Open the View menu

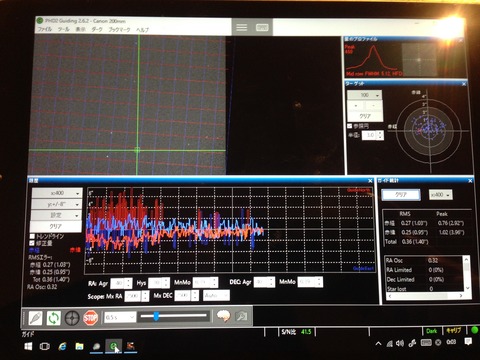click(x=80, y=29)
